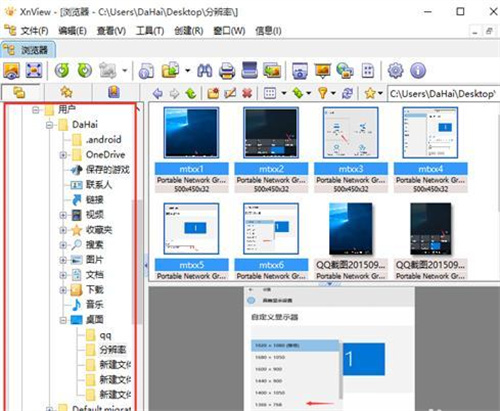This screenshot has height=411, width=500.
Task: Go up one folder level
Action: (x=191, y=93)
